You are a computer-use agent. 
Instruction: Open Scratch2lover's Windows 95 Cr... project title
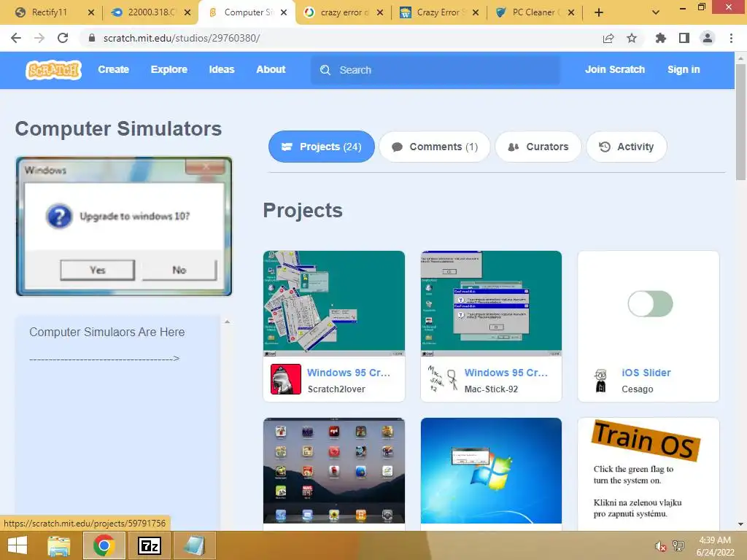(x=349, y=373)
